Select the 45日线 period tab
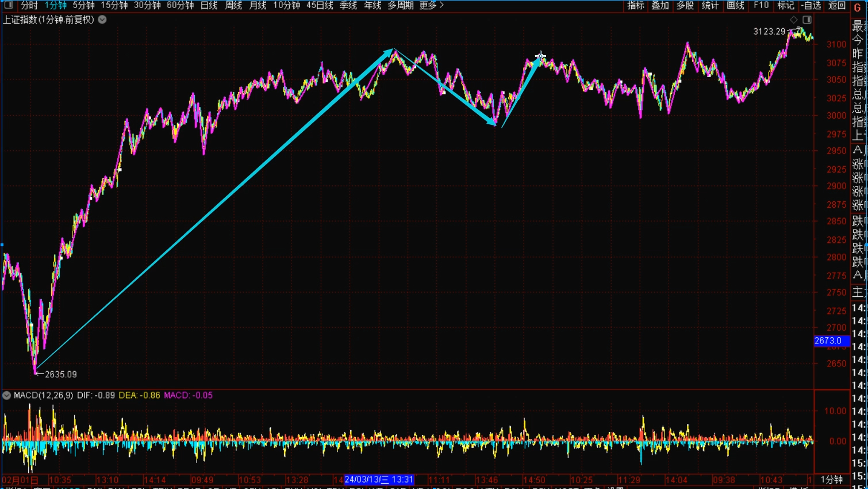Viewport: 868px width, 489px height. point(320,5)
